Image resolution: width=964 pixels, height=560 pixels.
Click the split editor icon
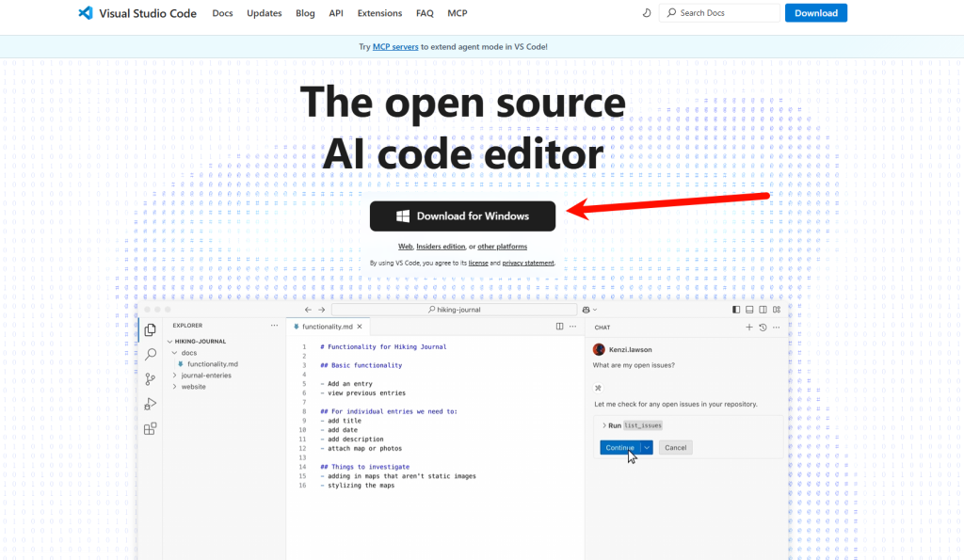559,327
